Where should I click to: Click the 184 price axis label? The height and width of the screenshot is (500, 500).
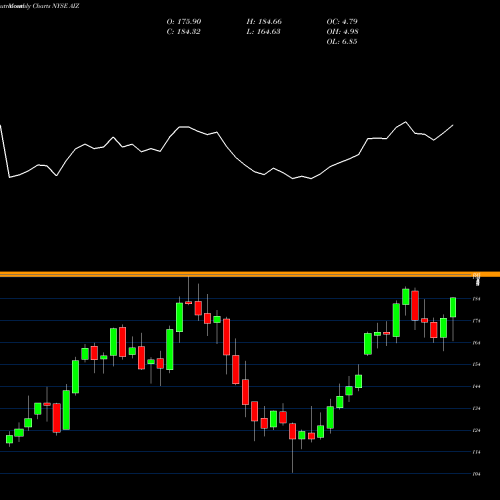point(477,299)
